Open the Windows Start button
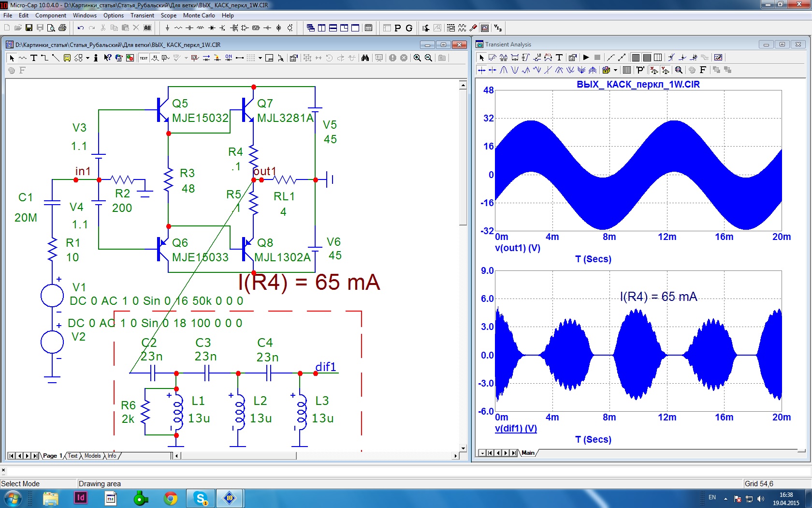The image size is (812, 508). 13,498
